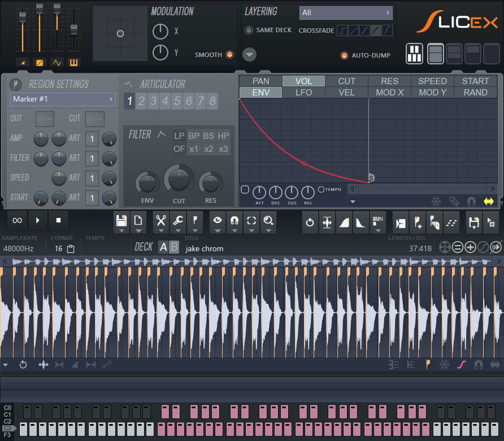Enable the magnet snap tool
The width and height of the screenshot is (504, 441).
tap(234, 220)
